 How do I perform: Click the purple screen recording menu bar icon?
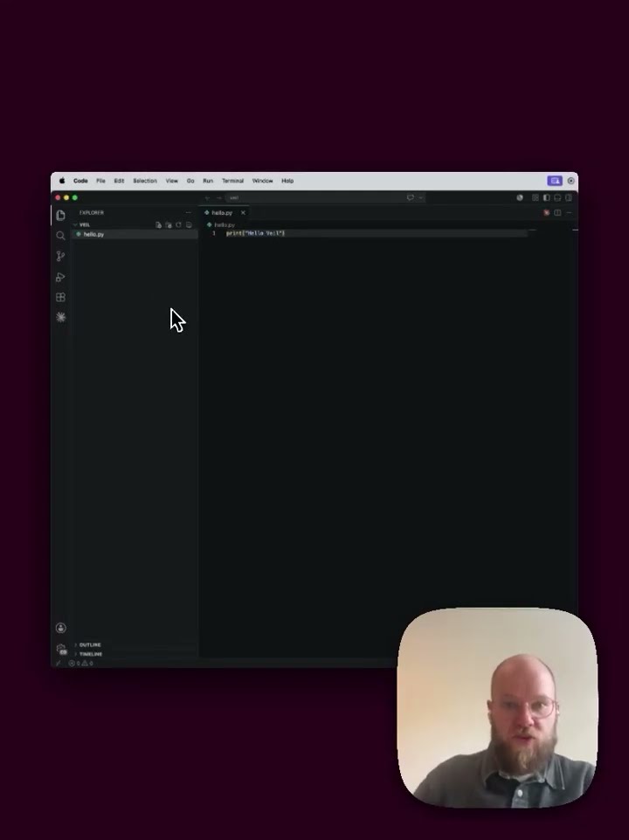pos(555,181)
